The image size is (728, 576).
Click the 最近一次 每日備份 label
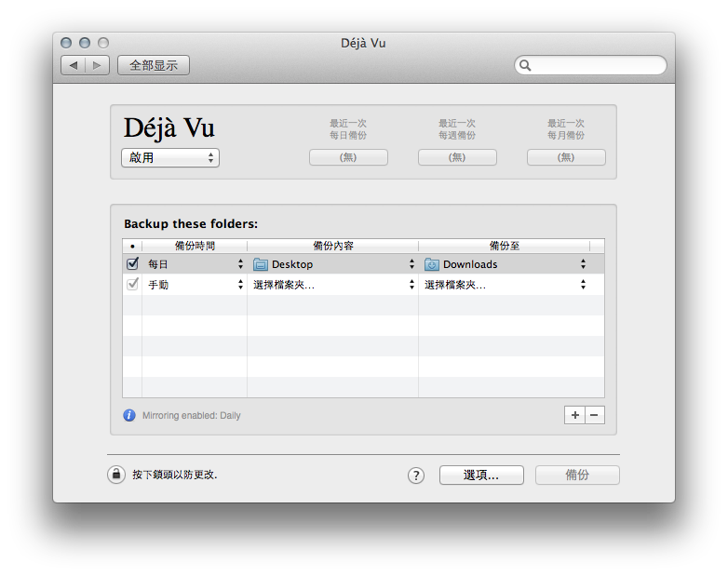click(x=348, y=129)
